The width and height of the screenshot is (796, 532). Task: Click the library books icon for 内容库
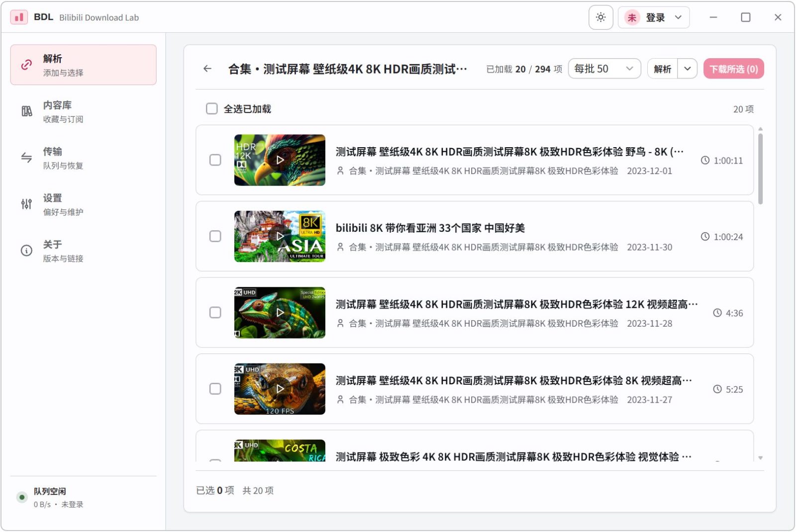pos(26,111)
